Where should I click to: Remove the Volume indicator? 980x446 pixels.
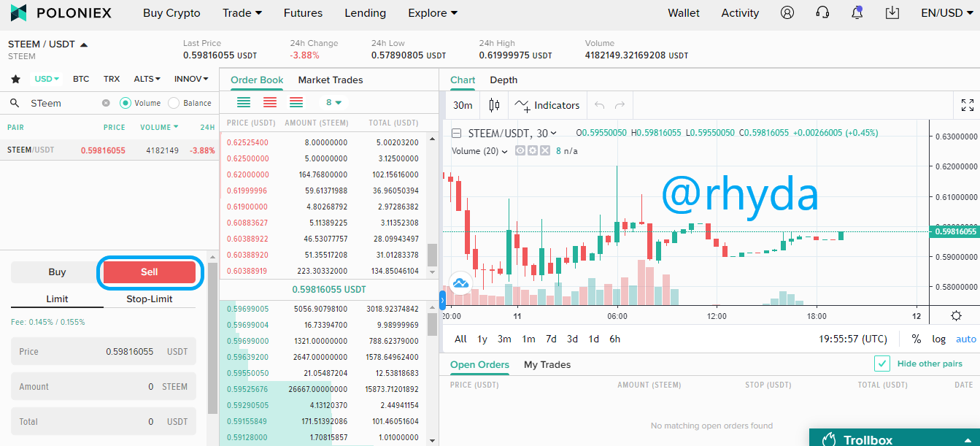[544, 151]
